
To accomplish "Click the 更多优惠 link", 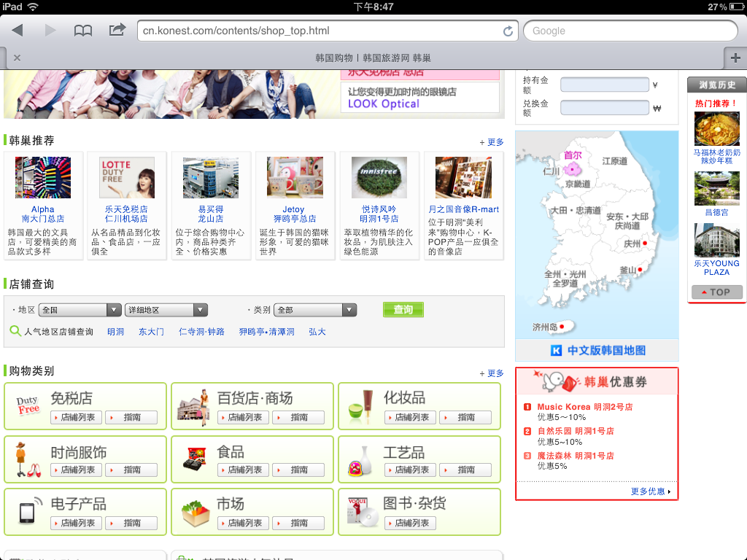I will coord(648,491).
